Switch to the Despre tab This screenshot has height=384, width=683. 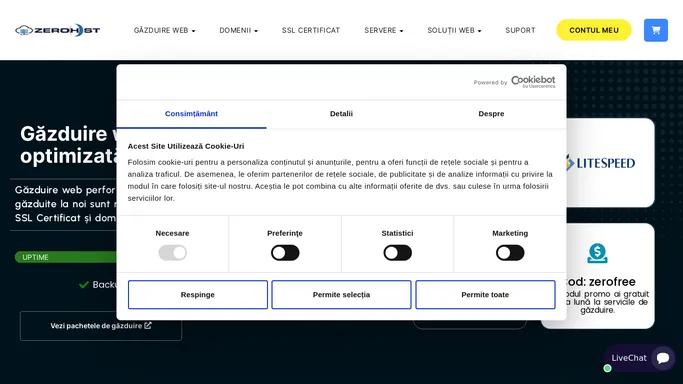pos(491,114)
